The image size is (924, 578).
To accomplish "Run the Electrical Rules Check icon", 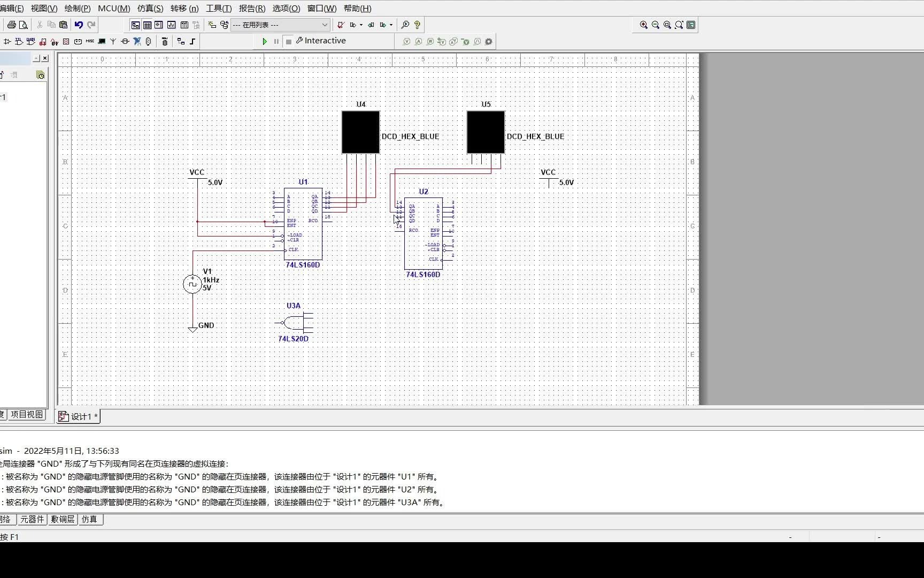I will [341, 25].
